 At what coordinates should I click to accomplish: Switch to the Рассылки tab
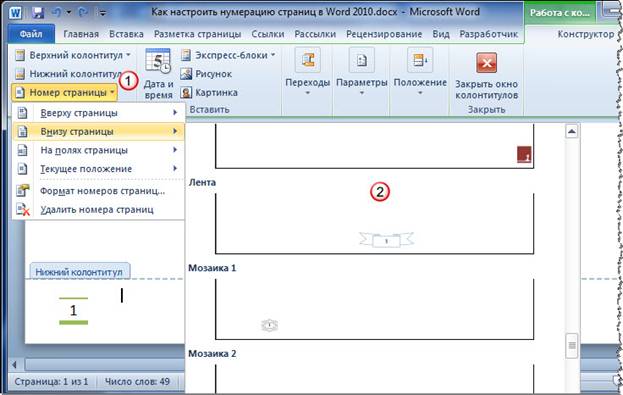click(315, 34)
